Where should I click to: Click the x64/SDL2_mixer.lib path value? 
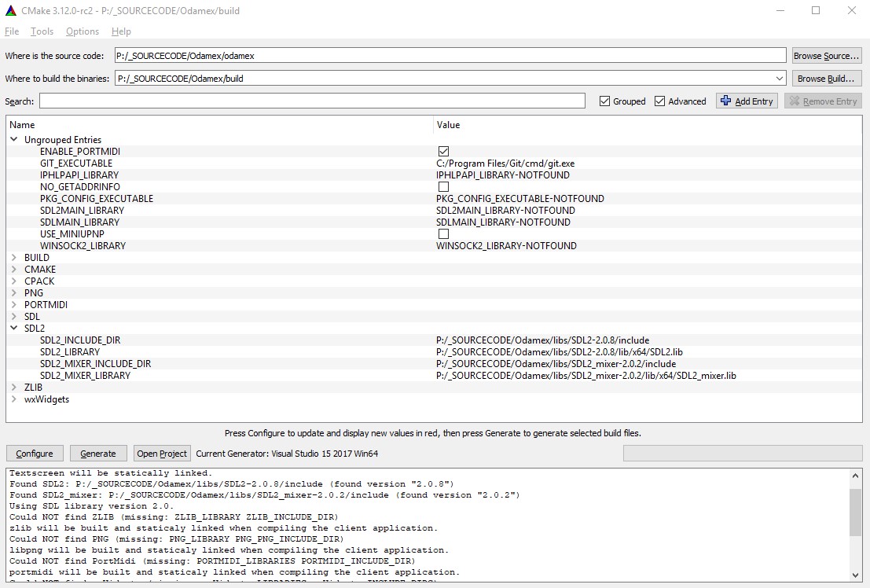click(x=586, y=375)
